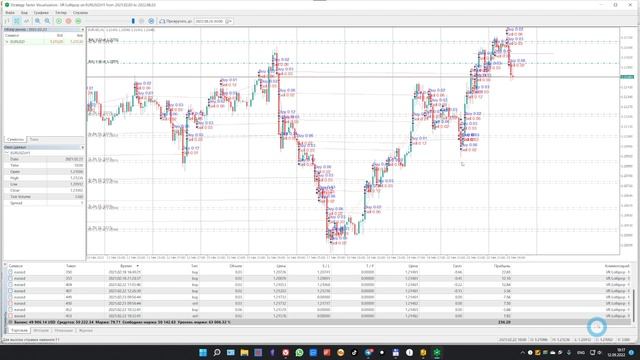Open the Windows Start menu
The height and width of the screenshot is (360, 640).
pyautogui.click(x=203, y=352)
